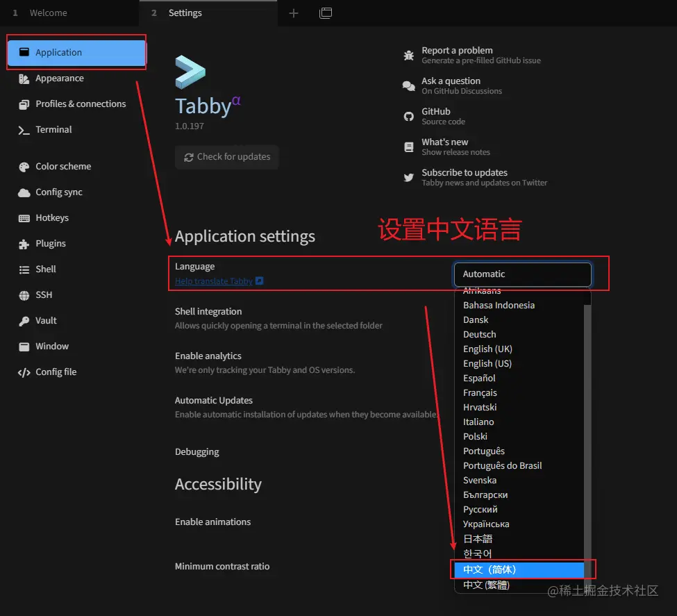Go to the Terminal settings section
This screenshot has height=616, width=677.
53,130
